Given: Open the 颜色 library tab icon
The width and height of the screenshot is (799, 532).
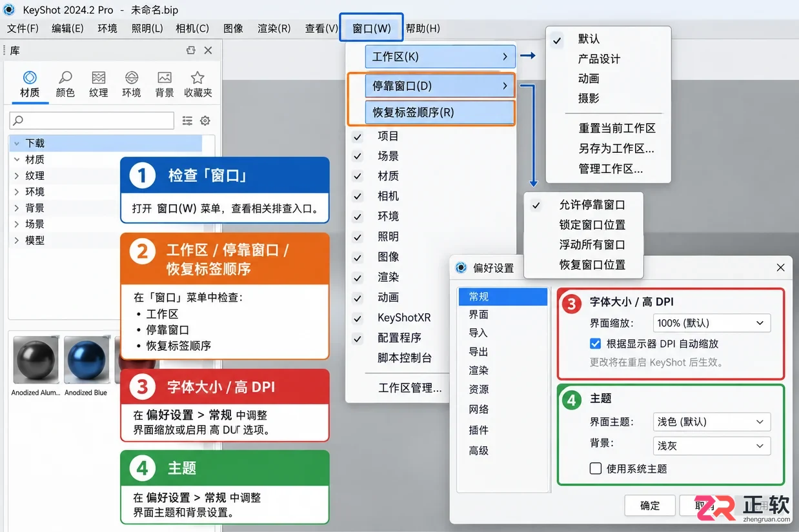Looking at the screenshot, I should 65,77.
